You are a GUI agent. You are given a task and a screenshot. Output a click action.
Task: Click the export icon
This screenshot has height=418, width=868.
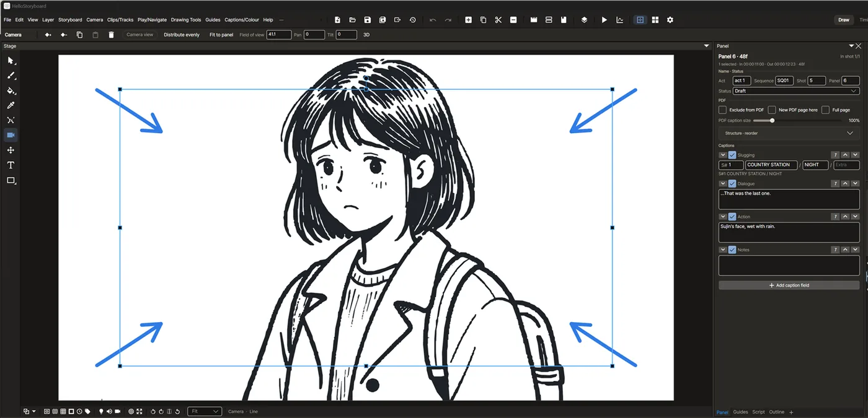[397, 20]
